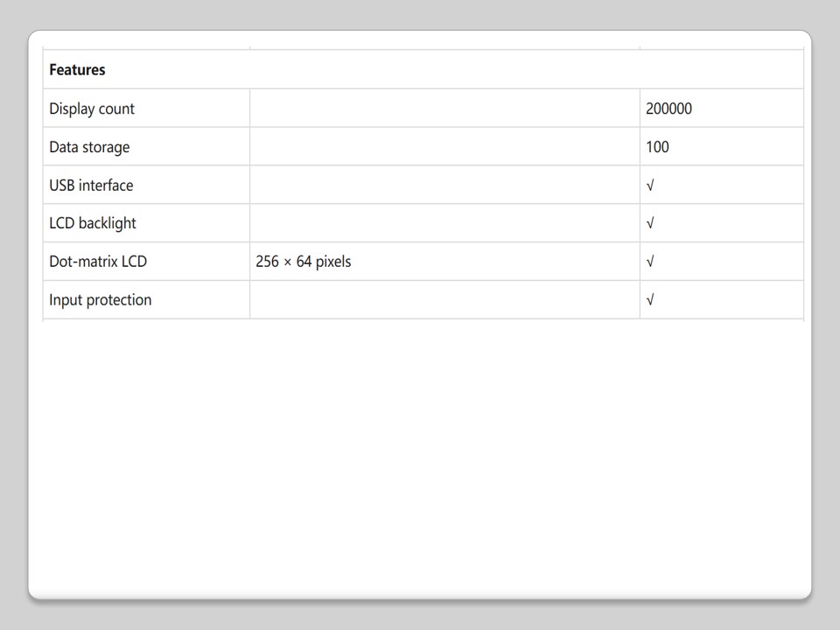Click empty middle cell beside Input protection
The image size is (840, 630).
click(x=444, y=300)
